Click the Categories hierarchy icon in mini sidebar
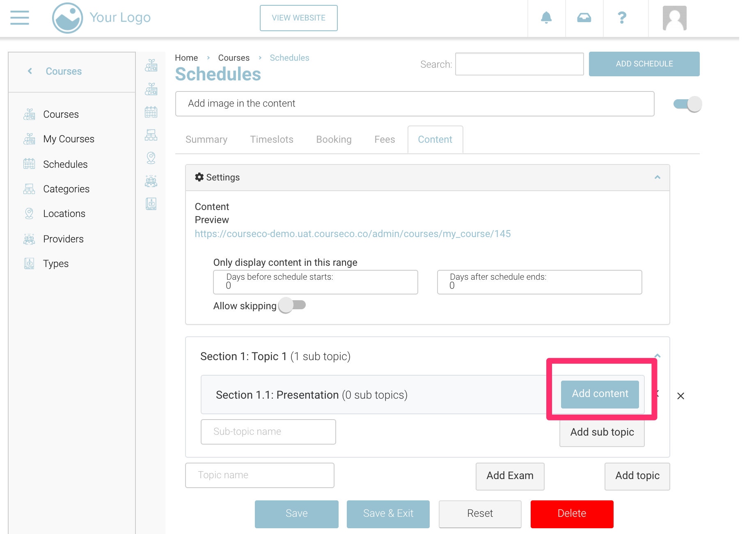 (151, 135)
